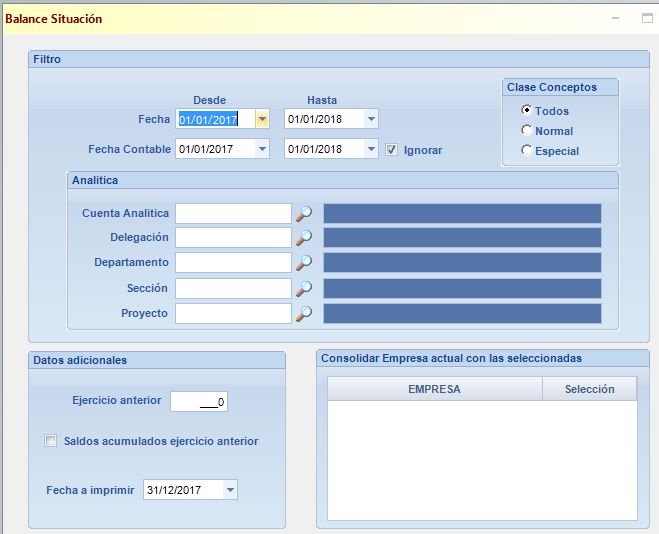Click the Ejercicio anterior number field

[x=199, y=402]
